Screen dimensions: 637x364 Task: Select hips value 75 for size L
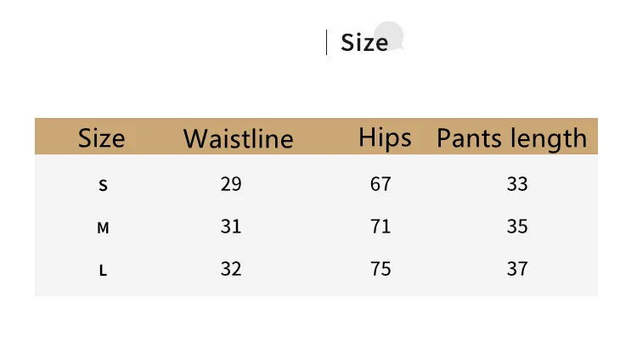[x=381, y=268]
